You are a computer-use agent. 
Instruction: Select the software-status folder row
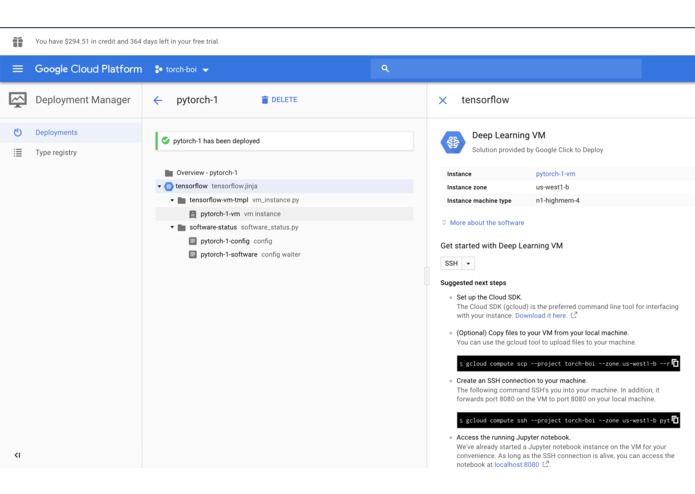(x=285, y=227)
